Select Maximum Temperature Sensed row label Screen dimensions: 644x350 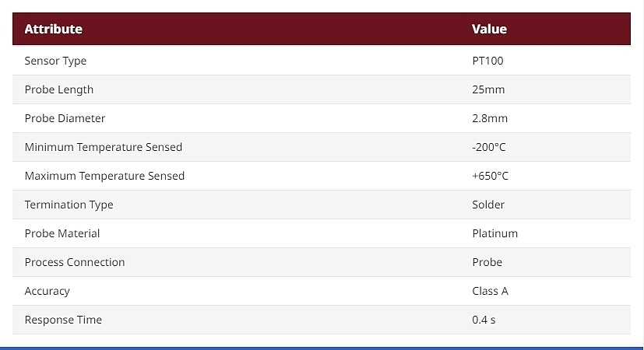click(104, 176)
